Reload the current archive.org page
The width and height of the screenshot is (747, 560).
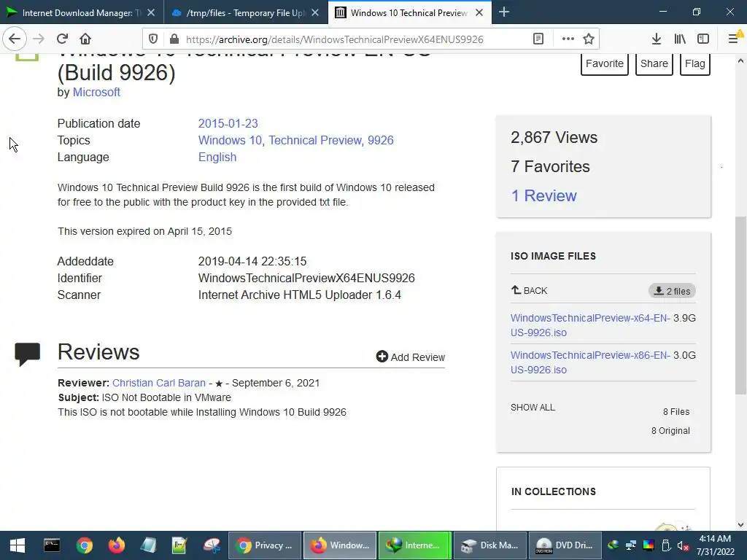coord(62,39)
